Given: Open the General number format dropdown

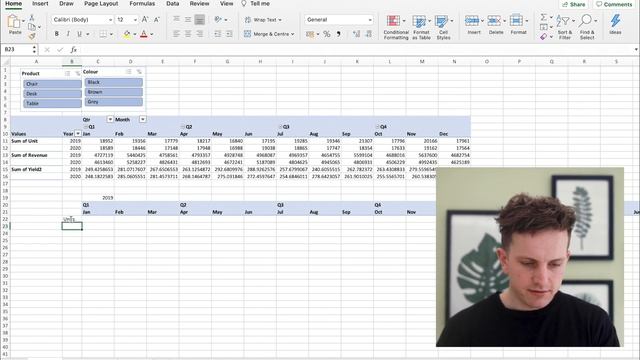Looking at the screenshot, I should (x=370, y=20).
